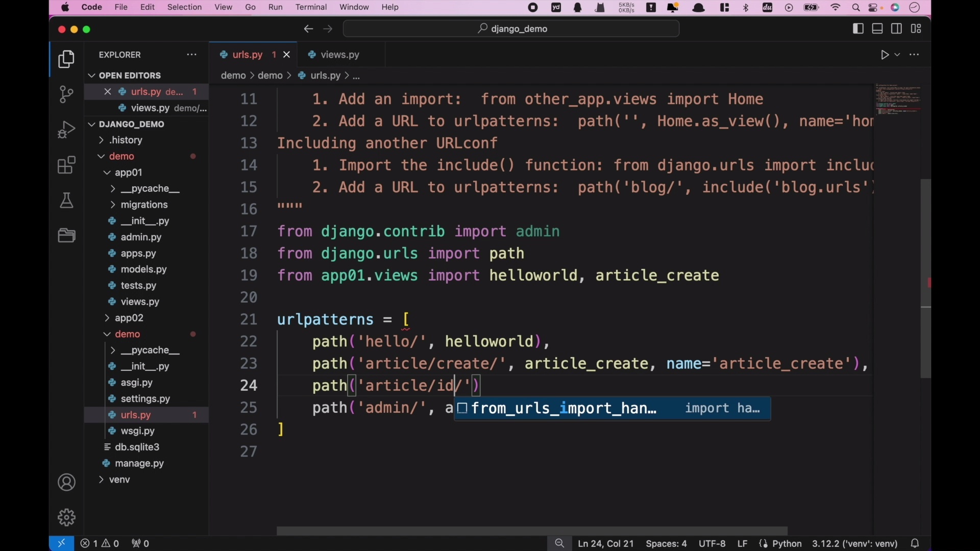The width and height of the screenshot is (980, 551).
Task: Open notifications via the status bar bell
Action: click(915, 543)
